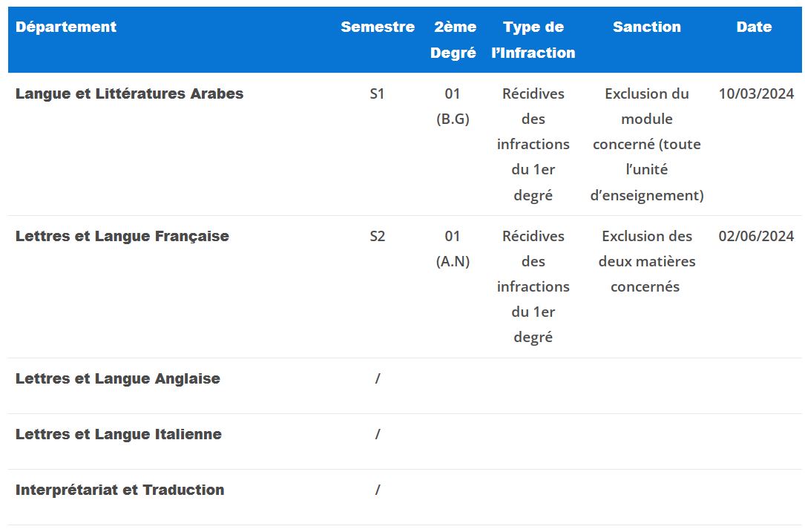Click the date 02/06/2024
Screen dimensions: 805x532
click(x=756, y=236)
